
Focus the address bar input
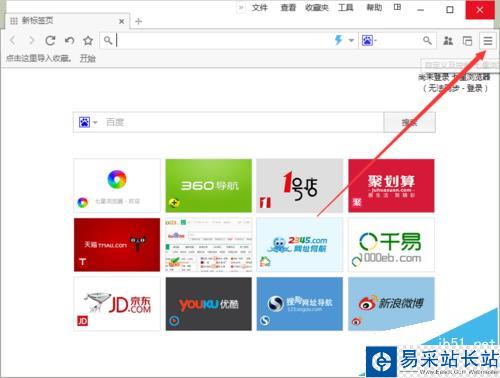[x=223, y=41]
